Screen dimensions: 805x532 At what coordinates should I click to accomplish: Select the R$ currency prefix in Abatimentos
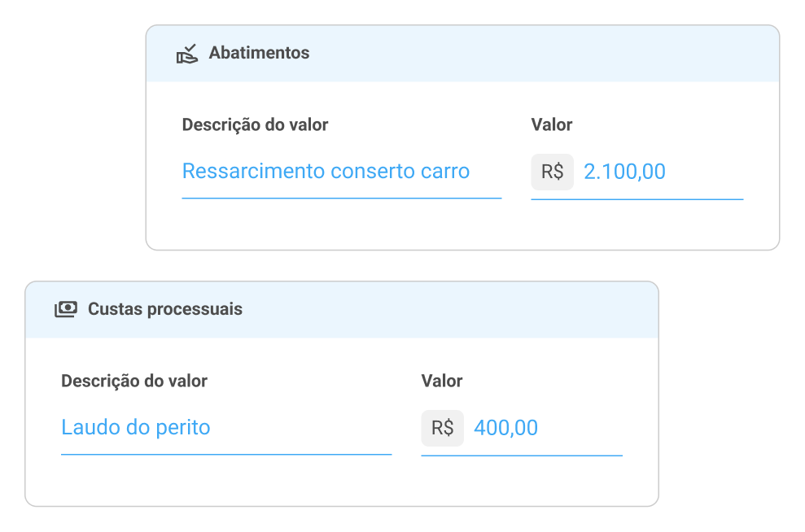tap(553, 172)
